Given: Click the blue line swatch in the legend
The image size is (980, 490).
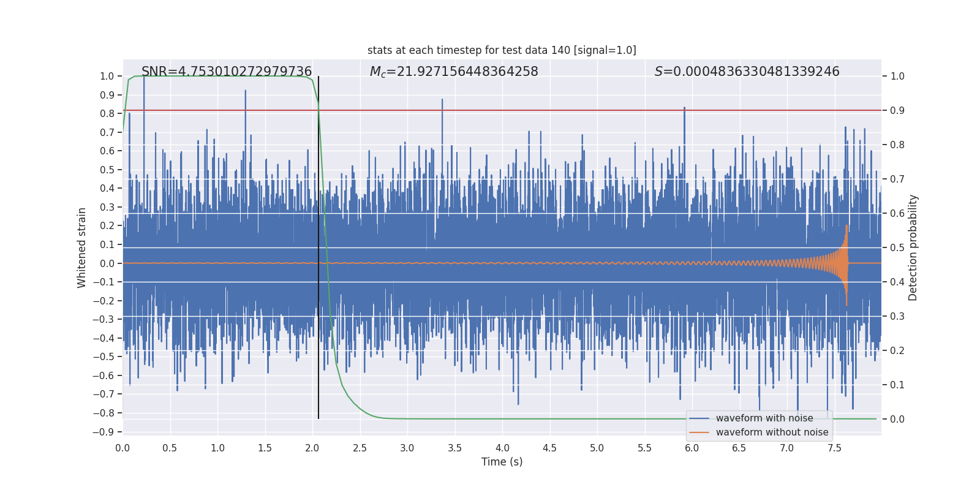Looking at the screenshot, I should pyautogui.click(x=699, y=418).
